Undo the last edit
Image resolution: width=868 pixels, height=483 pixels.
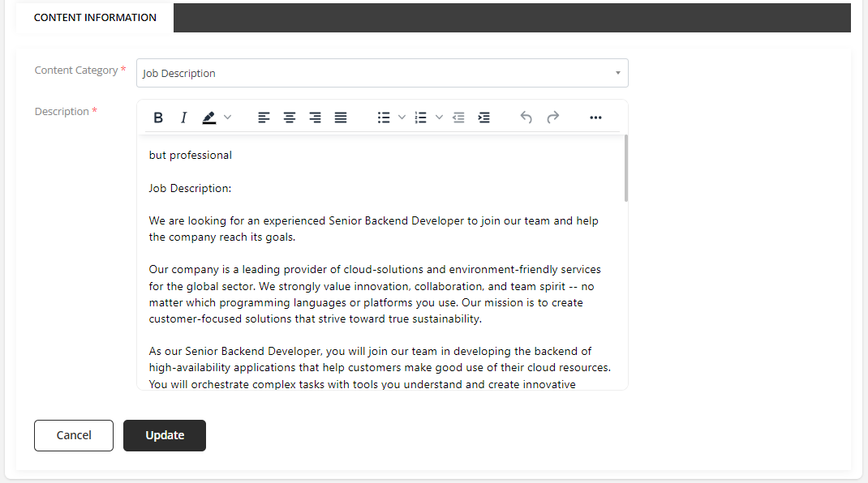pyautogui.click(x=526, y=118)
